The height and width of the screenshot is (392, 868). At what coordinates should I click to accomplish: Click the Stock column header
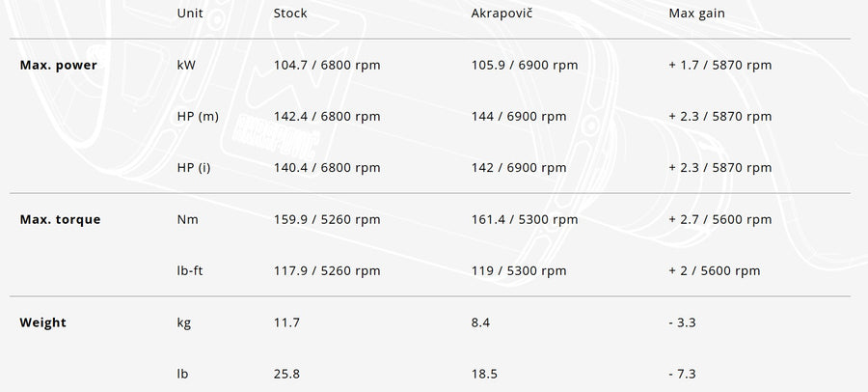290,14
